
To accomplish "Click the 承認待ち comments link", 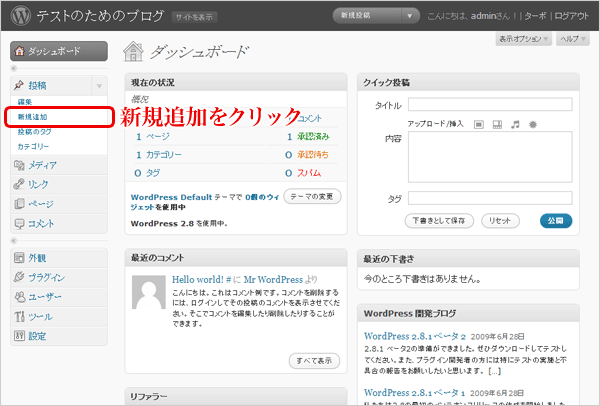I will coord(313,155).
